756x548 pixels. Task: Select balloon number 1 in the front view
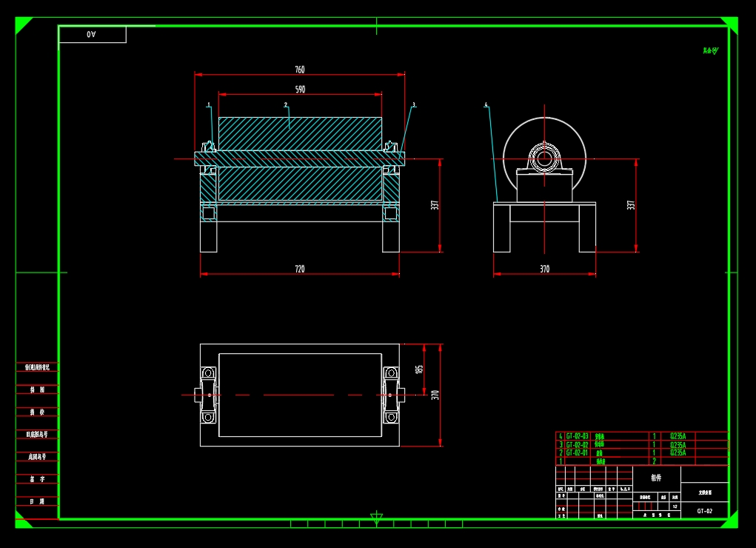pos(209,104)
